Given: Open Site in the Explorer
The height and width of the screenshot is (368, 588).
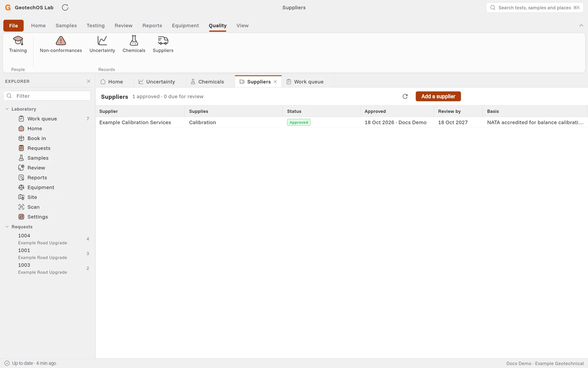Looking at the screenshot, I should (47, 197).
